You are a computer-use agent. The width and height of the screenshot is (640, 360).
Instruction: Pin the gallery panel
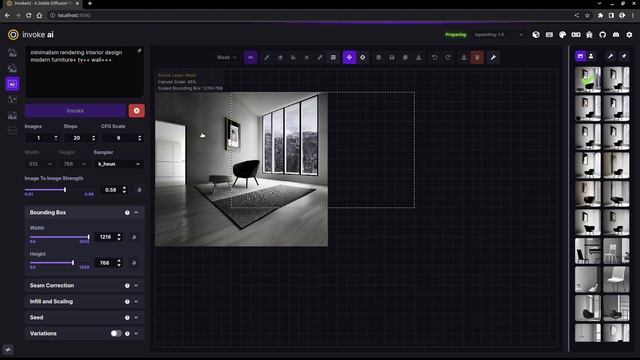[x=624, y=56]
